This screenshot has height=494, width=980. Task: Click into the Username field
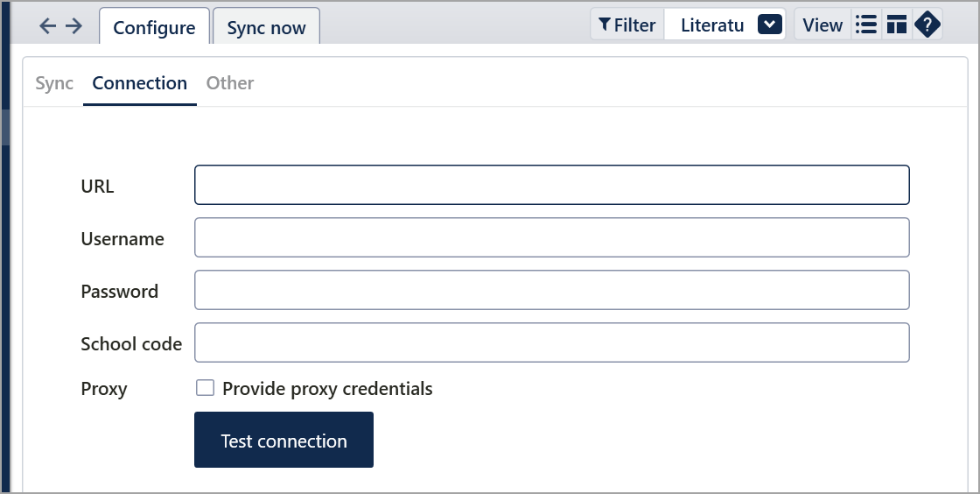(x=552, y=237)
